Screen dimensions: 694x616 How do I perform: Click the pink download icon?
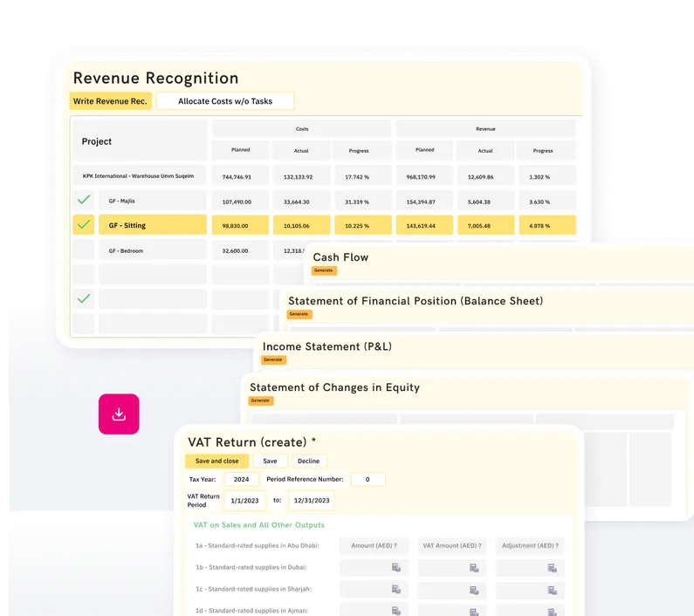click(119, 414)
